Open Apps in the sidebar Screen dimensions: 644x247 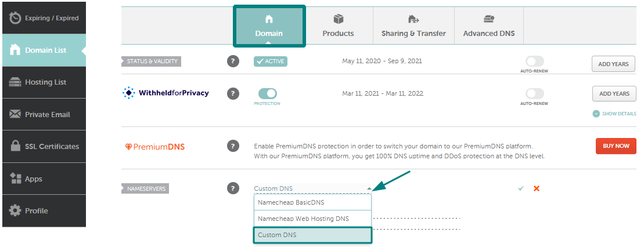tap(44, 179)
